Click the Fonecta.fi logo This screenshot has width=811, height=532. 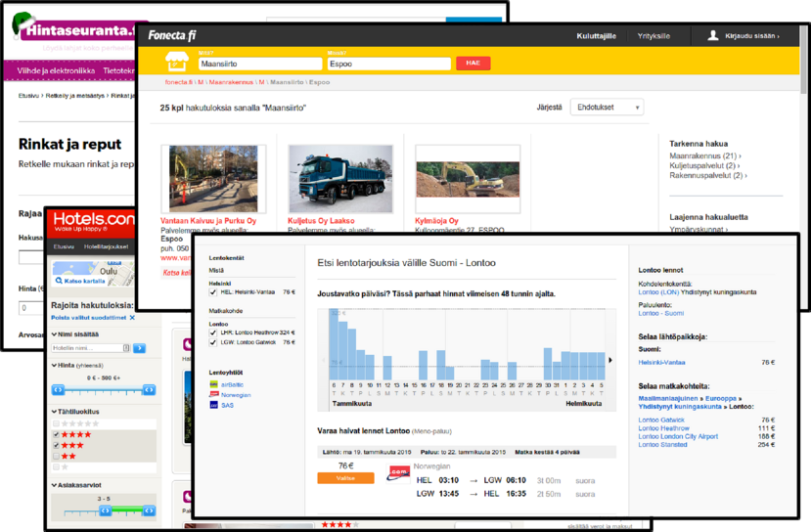172,35
